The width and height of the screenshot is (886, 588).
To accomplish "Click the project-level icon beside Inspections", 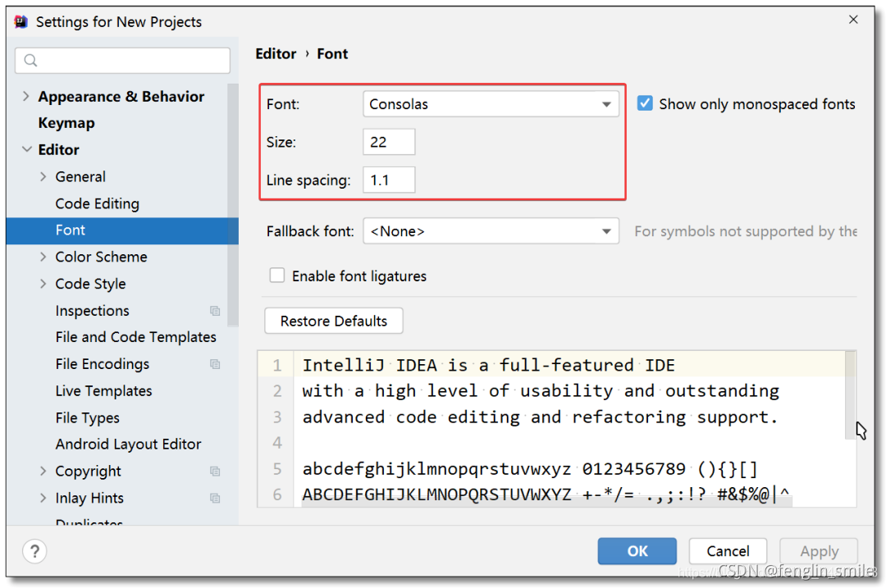I will pyautogui.click(x=215, y=311).
